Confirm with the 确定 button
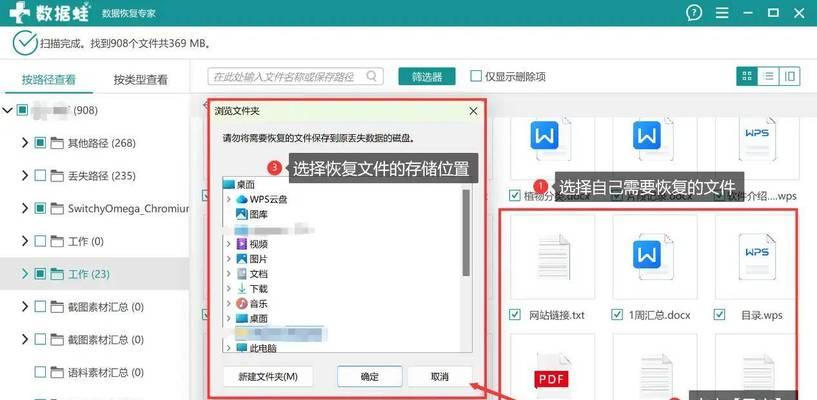This screenshot has width=817, height=400. click(x=369, y=377)
